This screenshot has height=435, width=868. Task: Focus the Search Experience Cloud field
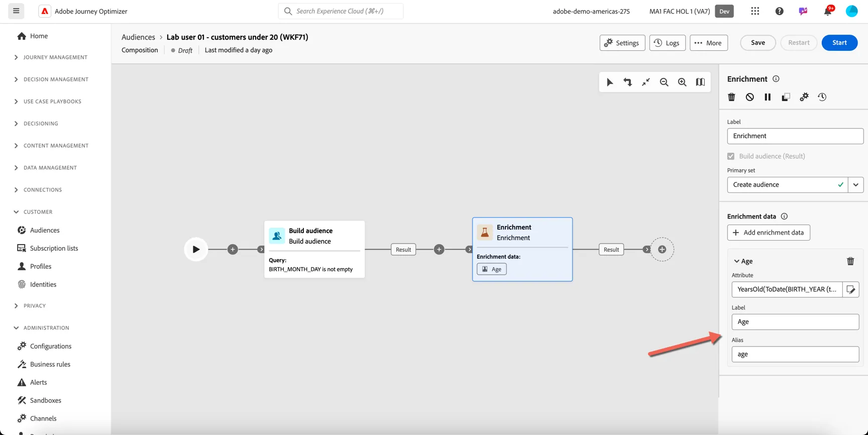[x=341, y=11]
